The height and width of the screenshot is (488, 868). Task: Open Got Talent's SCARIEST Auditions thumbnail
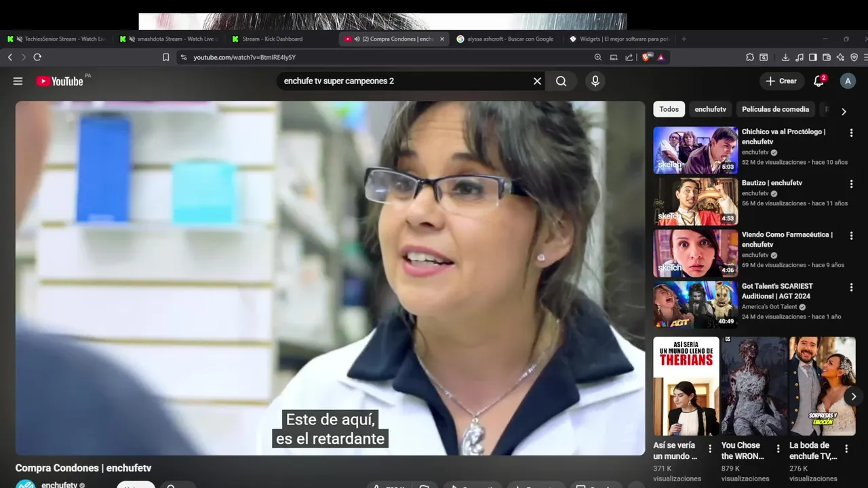pos(695,304)
